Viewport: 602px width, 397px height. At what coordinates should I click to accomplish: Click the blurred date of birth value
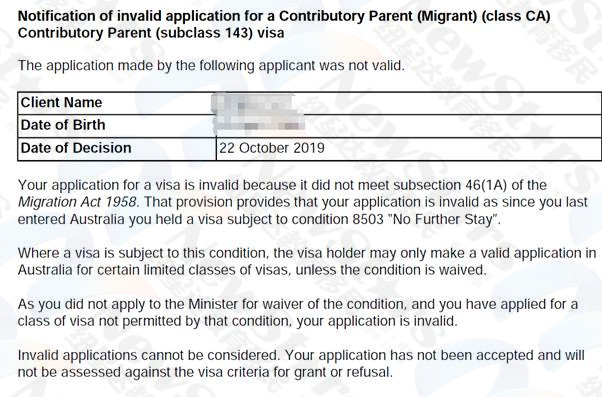258,124
